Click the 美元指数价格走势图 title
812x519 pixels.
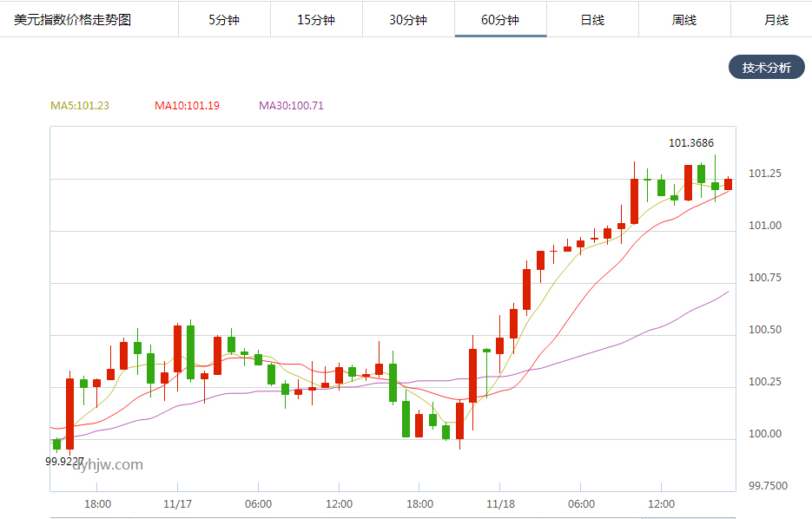pos(72,20)
